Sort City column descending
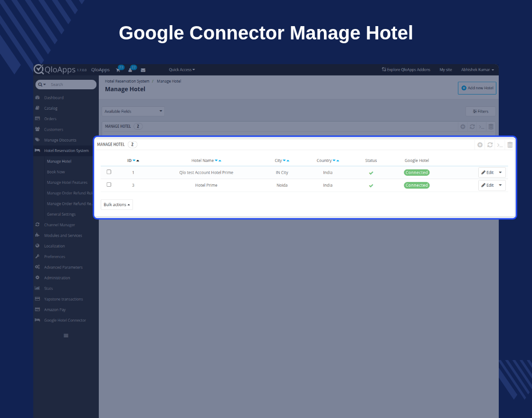This screenshot has height=418, width=532. click(285, 161)
